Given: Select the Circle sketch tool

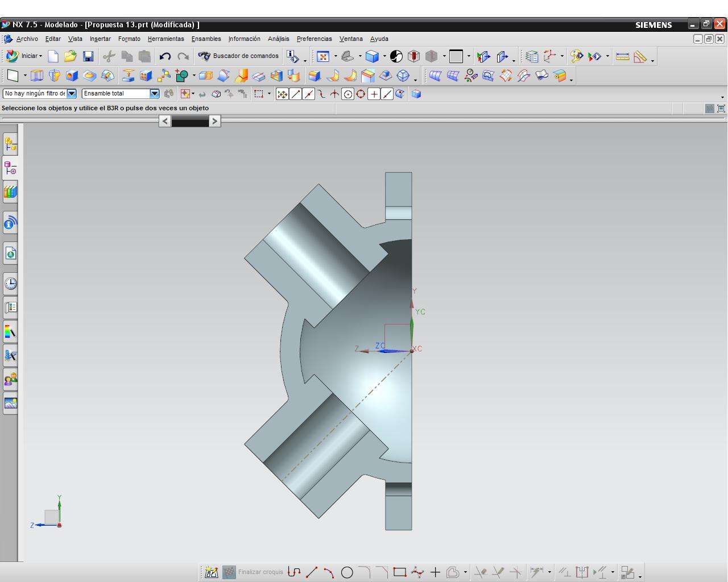Looking at the screenshot, I should [347, 572].
